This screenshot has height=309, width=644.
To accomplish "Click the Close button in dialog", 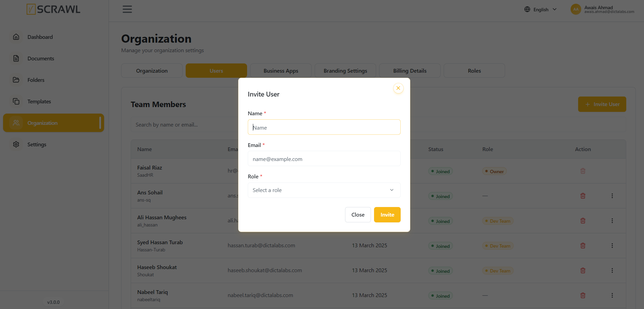I will (x=358, y=215).
